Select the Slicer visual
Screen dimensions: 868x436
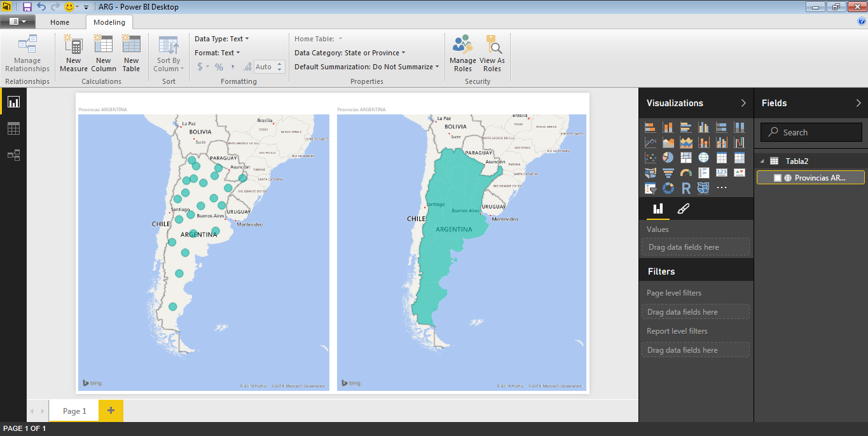(x=650, y=188)
